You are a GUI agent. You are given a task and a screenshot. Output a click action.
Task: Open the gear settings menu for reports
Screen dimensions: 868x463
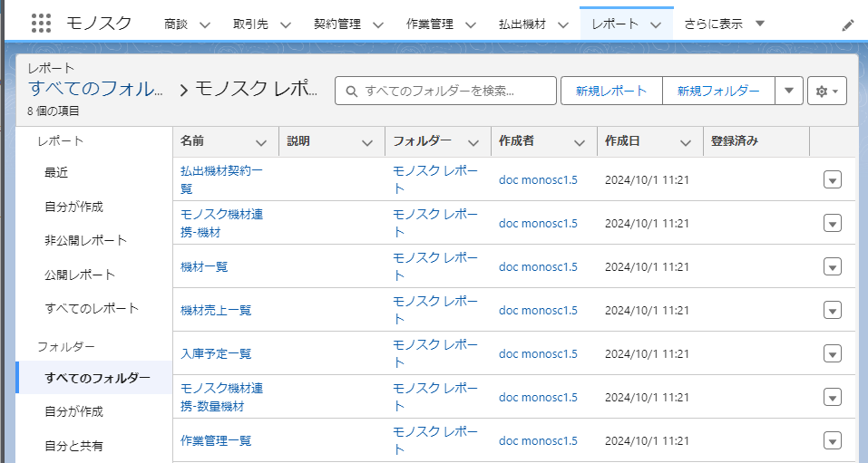[x=826, y=91]
